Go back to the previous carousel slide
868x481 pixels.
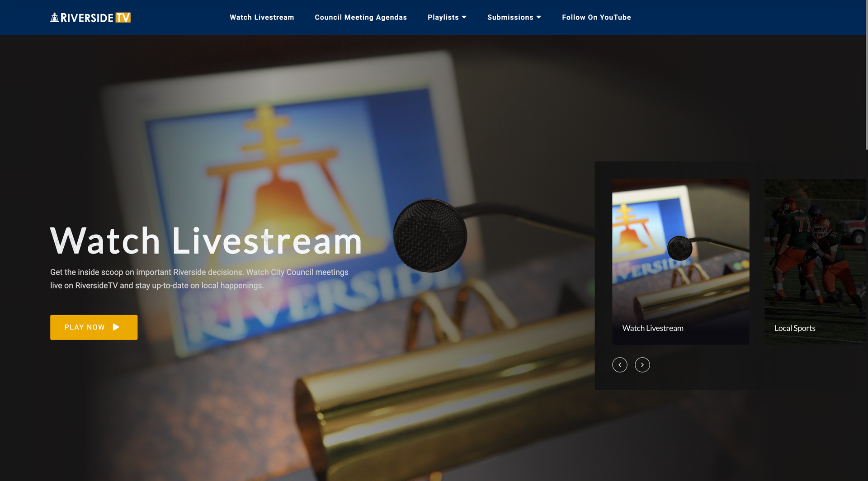[x=620, y=365]
